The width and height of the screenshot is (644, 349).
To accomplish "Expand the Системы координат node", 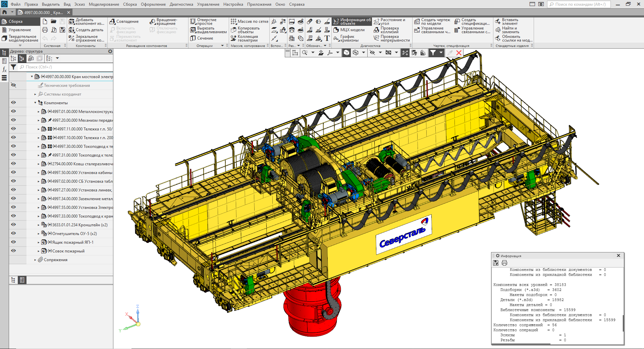I will tap(35, 94).
